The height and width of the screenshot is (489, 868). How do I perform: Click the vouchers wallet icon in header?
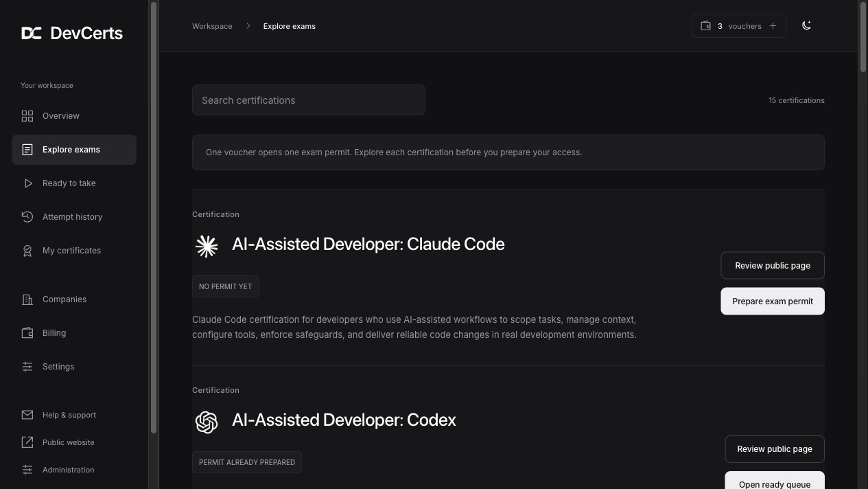coord(705,26)
